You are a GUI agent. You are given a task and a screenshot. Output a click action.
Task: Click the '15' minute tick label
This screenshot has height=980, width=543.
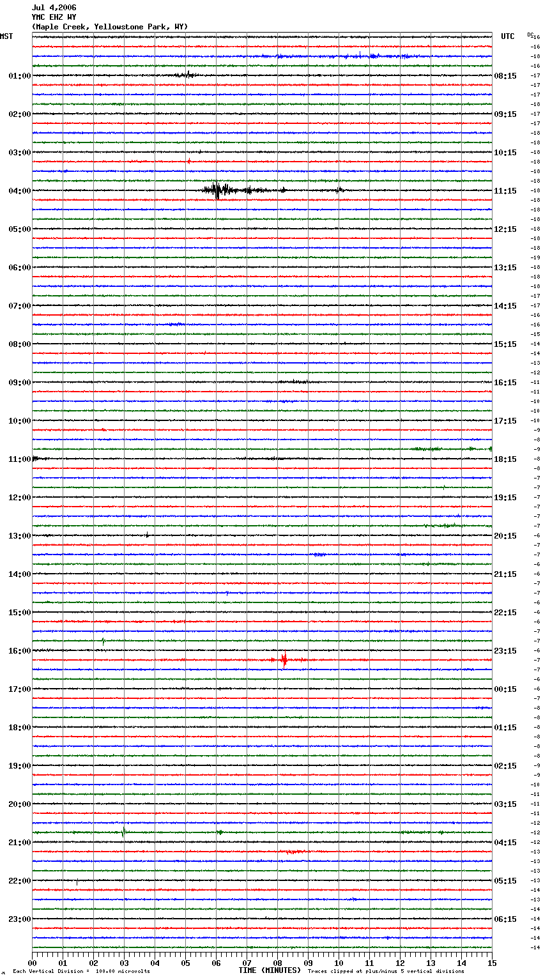492,963
